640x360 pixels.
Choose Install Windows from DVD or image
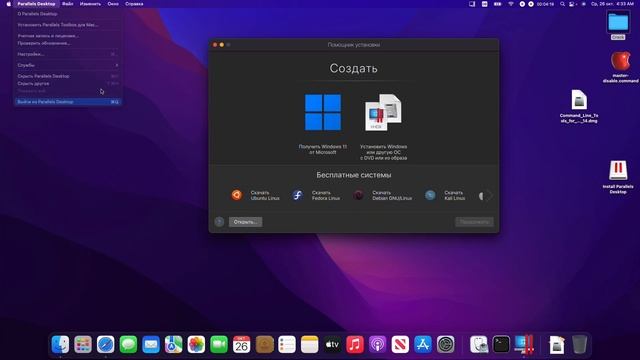383,127
